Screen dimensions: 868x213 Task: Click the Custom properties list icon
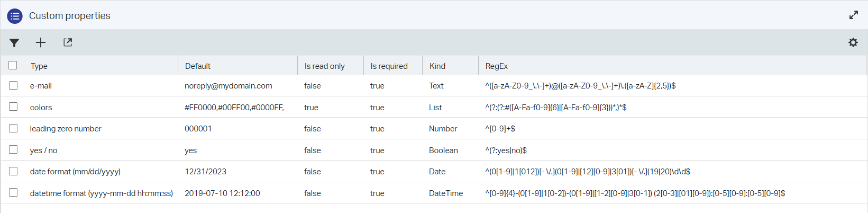coord(15,16)
